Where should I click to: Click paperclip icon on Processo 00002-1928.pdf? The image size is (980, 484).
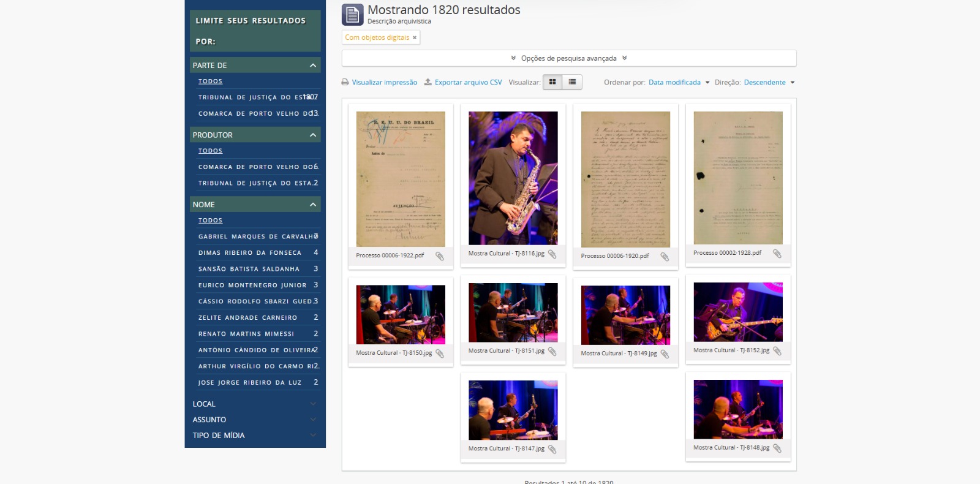(x=777, y=253)
